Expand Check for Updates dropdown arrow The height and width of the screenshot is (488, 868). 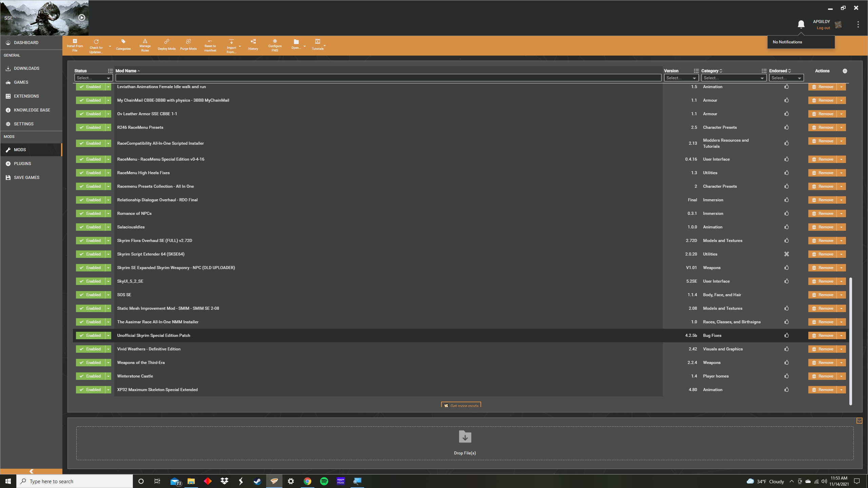click(110, 46)
